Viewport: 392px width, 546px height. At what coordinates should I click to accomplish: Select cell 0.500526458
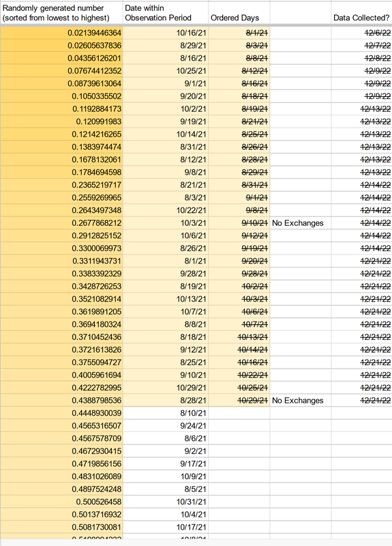(x=61, y=502)
